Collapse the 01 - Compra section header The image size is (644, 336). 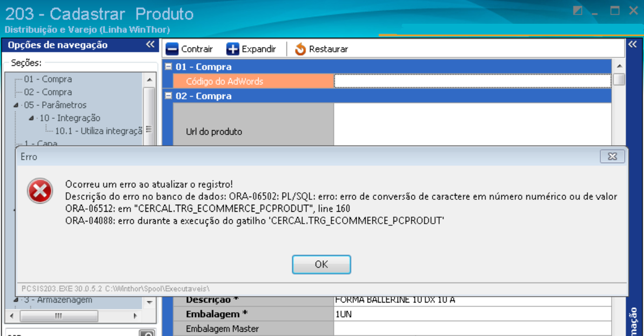pyautogui.click(x=168, y=67)
